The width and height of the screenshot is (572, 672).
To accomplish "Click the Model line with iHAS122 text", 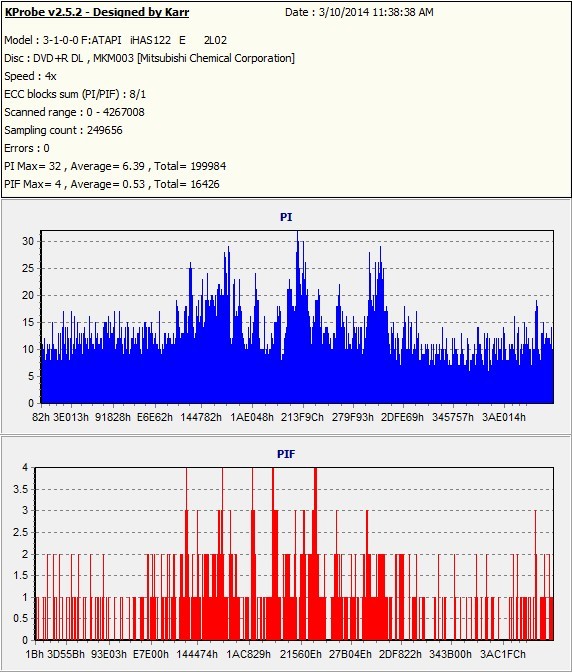I will coord(116,40).
